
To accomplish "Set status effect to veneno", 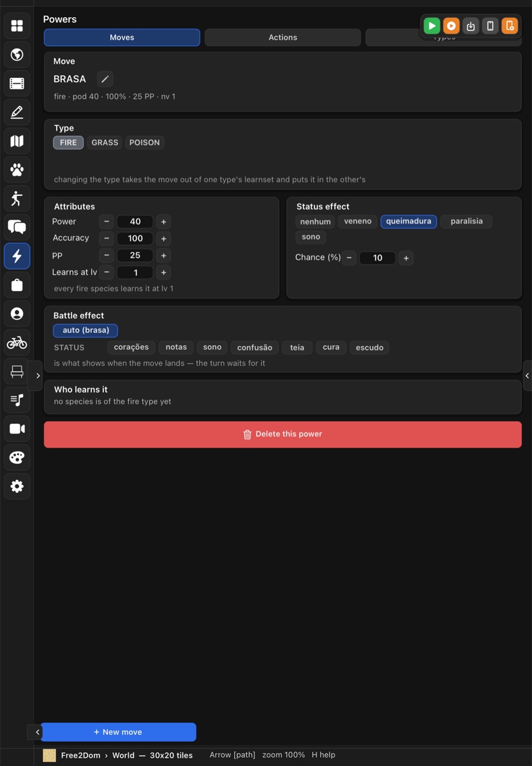I will (358, 222).
